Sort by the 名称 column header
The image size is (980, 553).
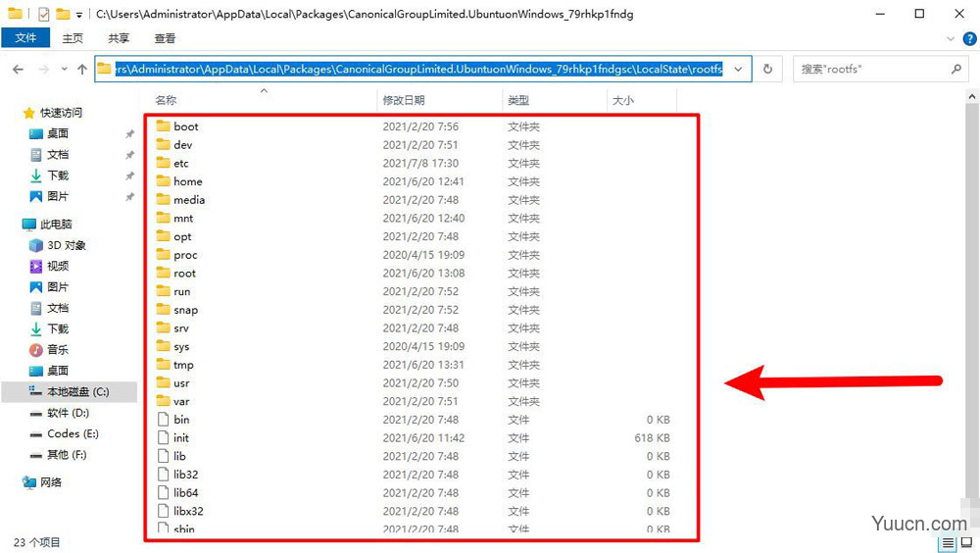pos(263,100)
